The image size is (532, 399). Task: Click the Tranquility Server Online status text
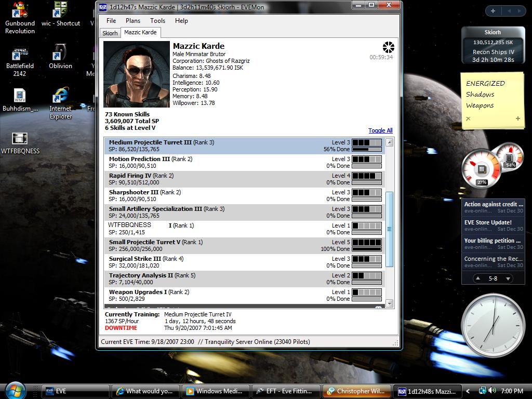pyautogui.click(x=257, y=342)
